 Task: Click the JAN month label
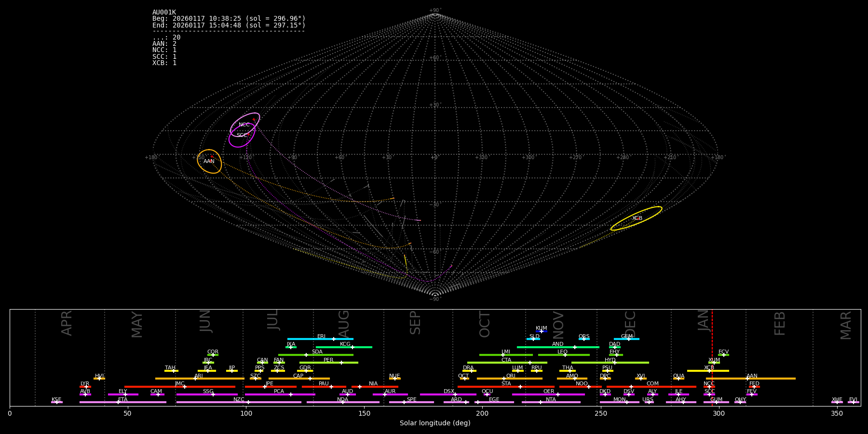point(704,320)
